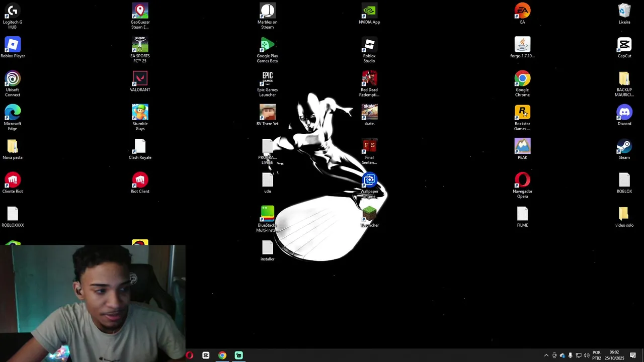This screenshot has width=644, height=362.
Task: Launch TLauncher Minecraft block icon
Action: pos(369,217)
